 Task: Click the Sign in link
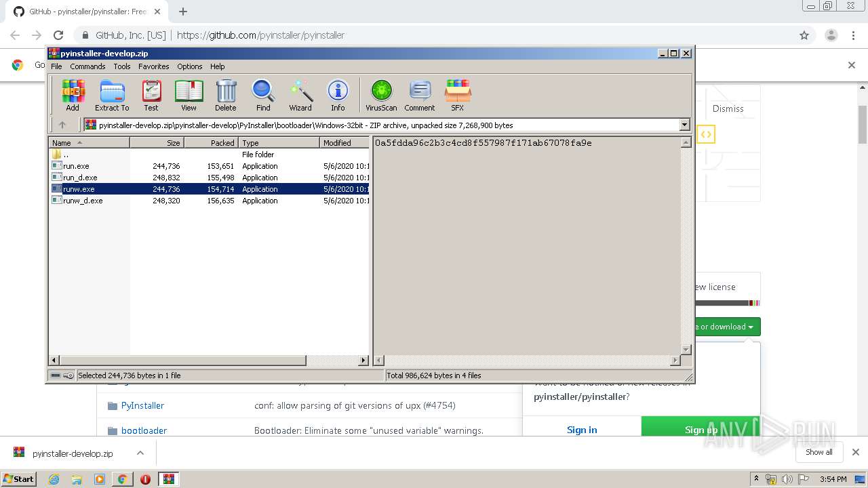(582, 430)
